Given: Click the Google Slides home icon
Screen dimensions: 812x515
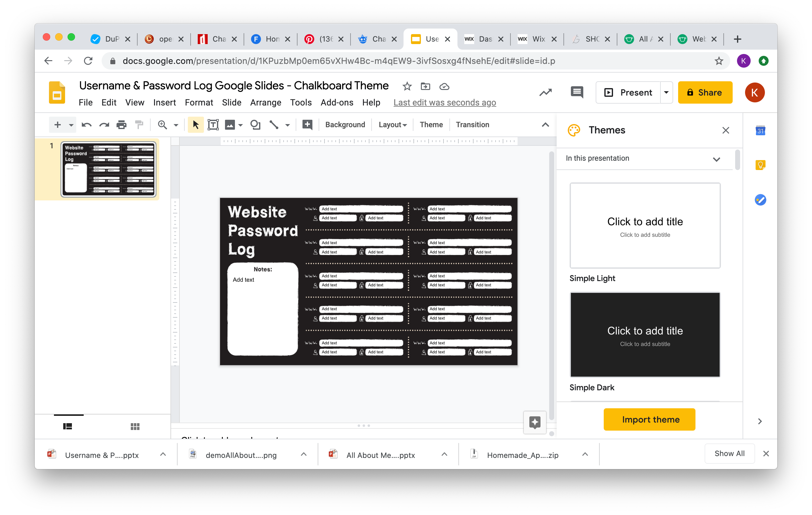Looking at the screenshot, I should click(x=57, y=92).
